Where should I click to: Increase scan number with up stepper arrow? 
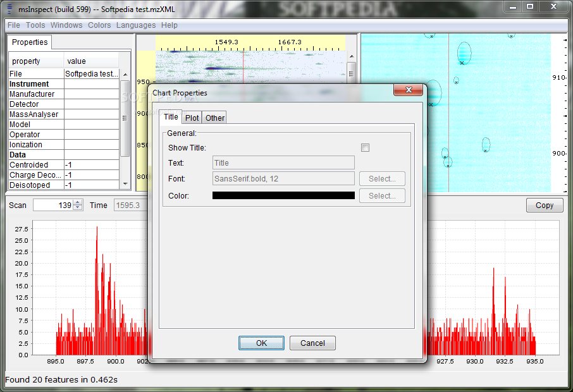click(x=78, y=202)
